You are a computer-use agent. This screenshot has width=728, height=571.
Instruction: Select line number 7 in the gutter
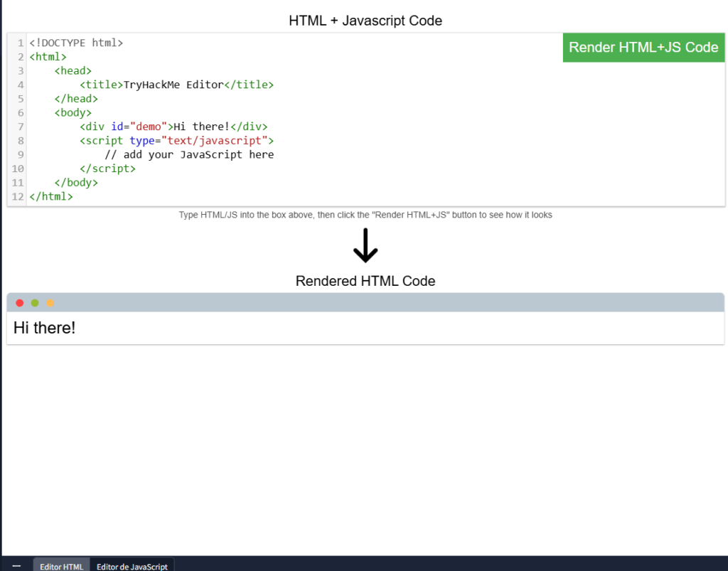21,127
